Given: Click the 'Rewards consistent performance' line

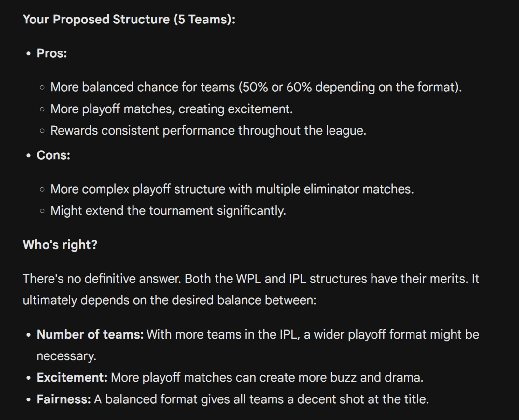Looking at the screenshot, I should (x=208, y=131).
